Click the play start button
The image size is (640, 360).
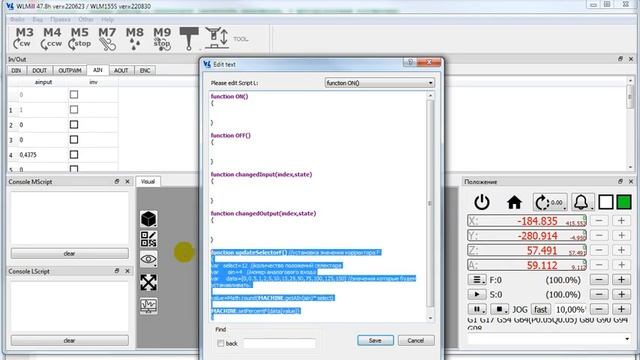point(477,294)
